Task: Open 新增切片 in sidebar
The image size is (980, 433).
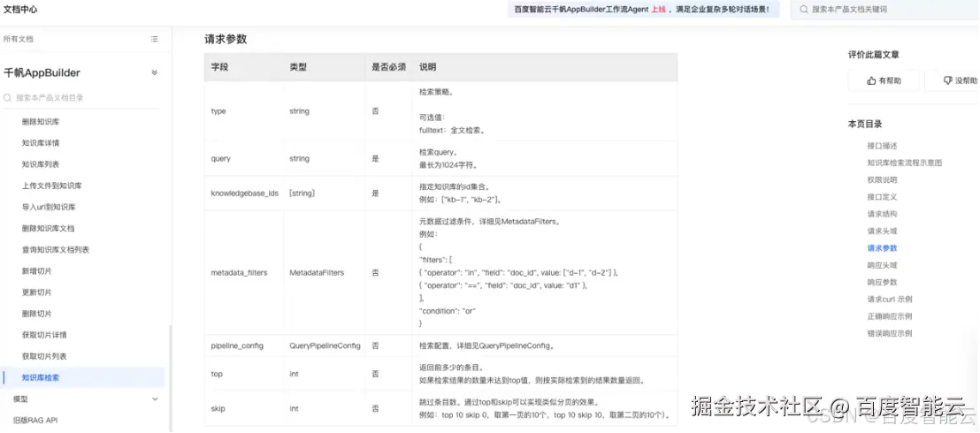Action: tap(37, 271)
